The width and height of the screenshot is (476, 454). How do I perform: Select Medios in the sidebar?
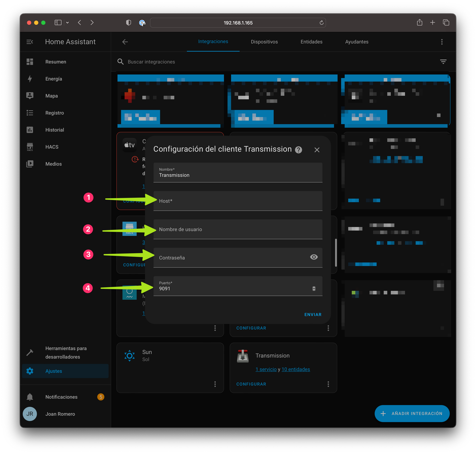tap(65, 164)
